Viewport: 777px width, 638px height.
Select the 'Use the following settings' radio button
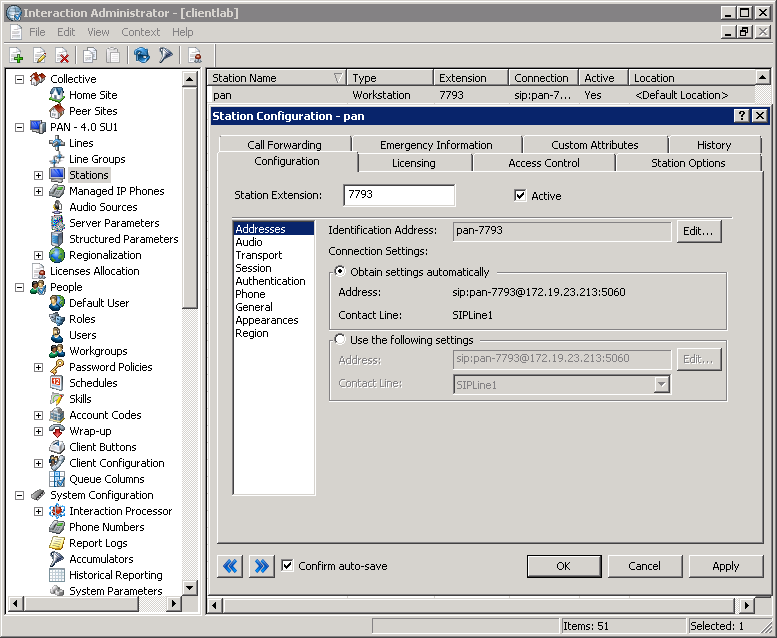pos(340,340)
